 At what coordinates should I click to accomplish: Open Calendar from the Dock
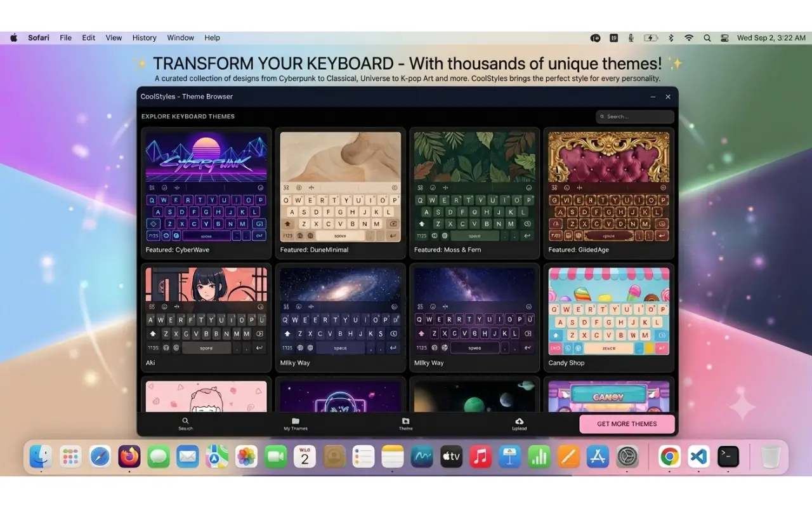point(304,456)
